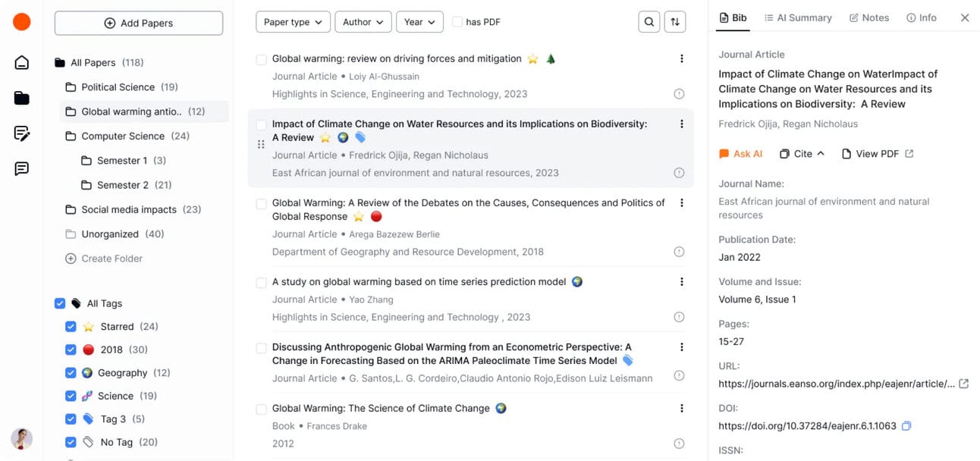Viewport: 980px width, 461px height.
Task: Select checkbox for time series prediction paper
Action: [261, 282]
